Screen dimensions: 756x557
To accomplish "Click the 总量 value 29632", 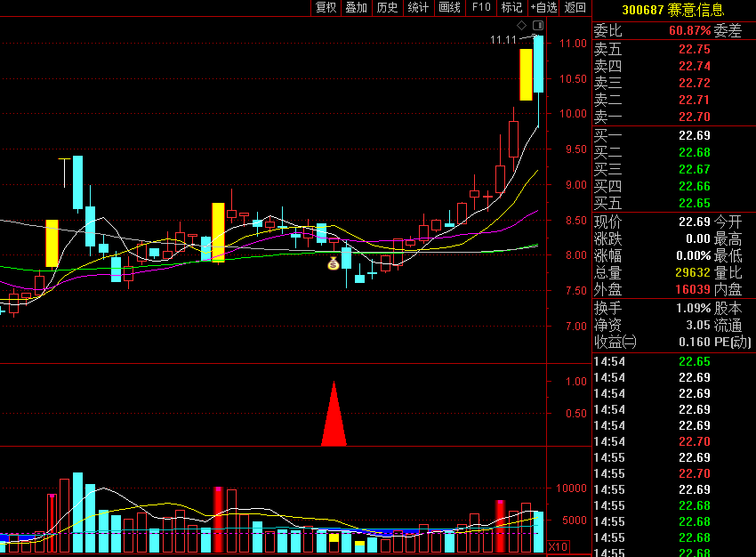I will (693, 272).
